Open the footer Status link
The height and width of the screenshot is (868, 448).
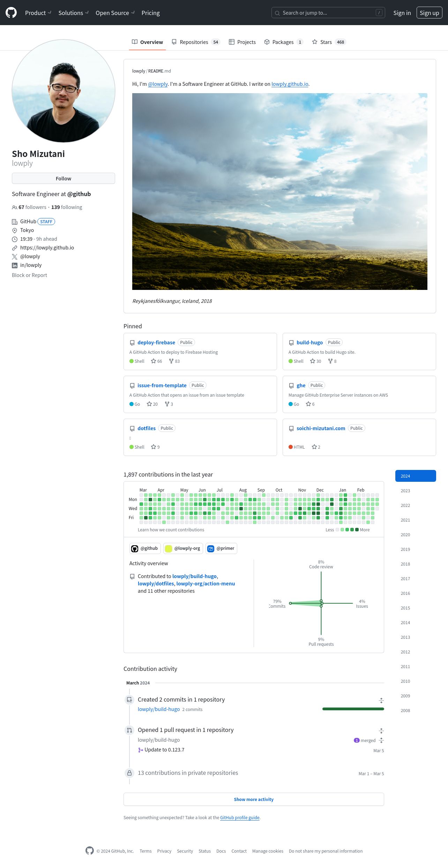[x=204, y=851]
